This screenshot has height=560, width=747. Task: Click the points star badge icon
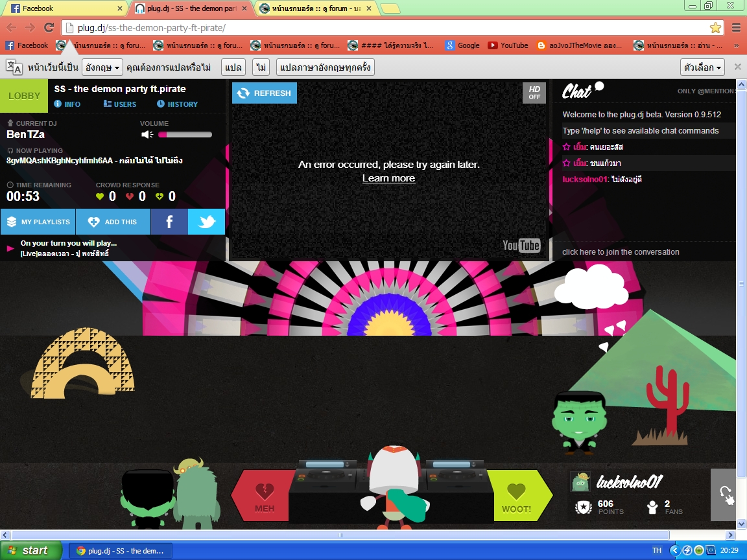coord(584,507)
